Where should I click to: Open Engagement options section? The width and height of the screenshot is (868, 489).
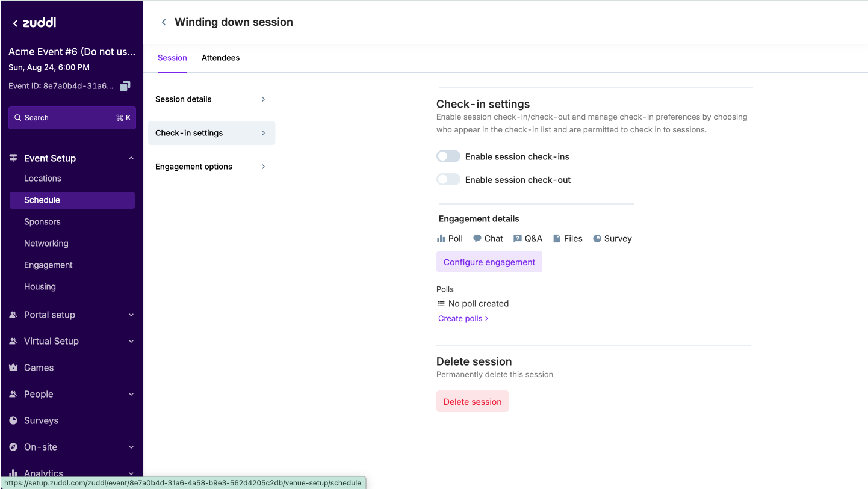point(211,167)
